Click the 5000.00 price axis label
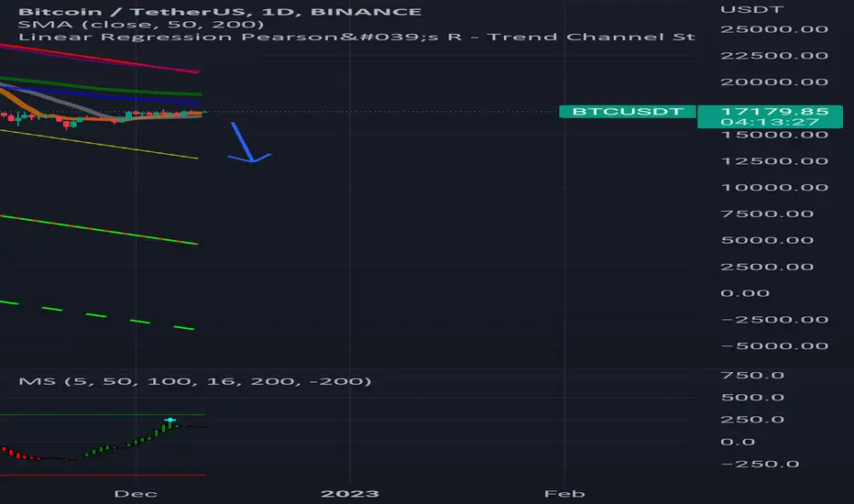This screenshot has height=504, width=854. click(767, 240)
